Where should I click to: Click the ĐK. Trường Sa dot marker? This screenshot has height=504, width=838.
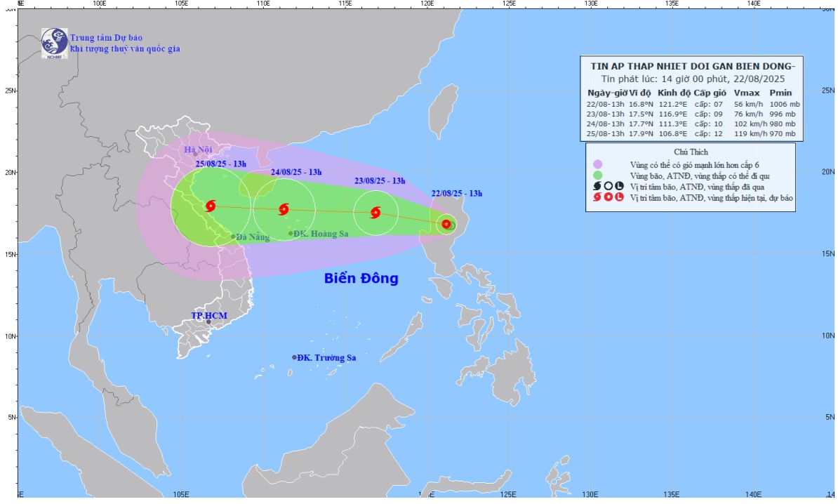coord(295,357)
